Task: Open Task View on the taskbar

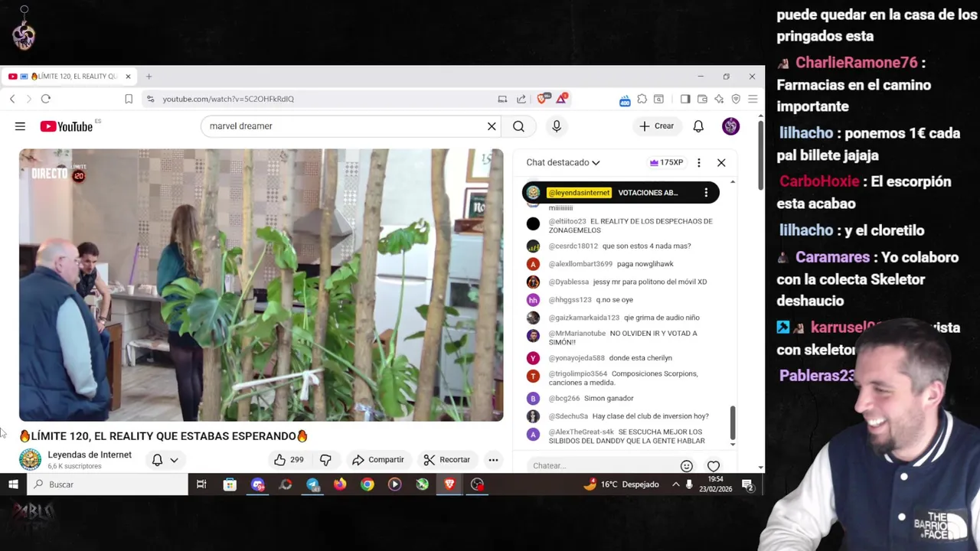Action: coord(201,484)
